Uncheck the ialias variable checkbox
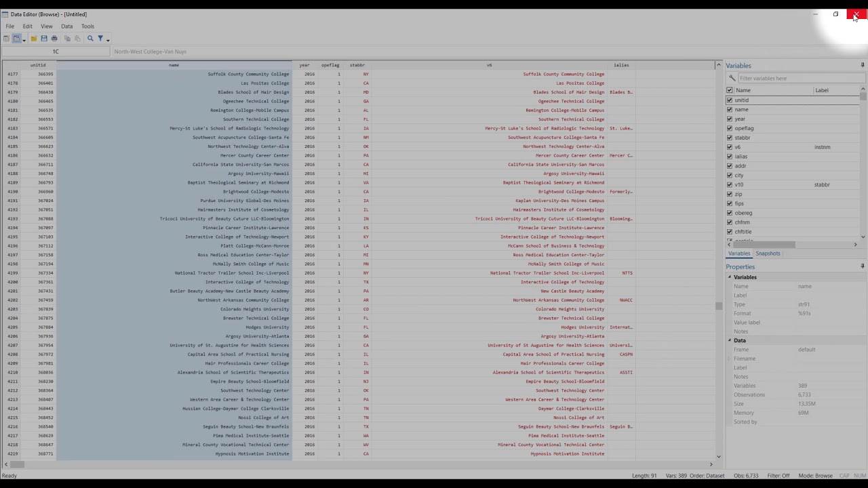Image resolution: width=868 pixels, height=488 pixels. (730, 157)
